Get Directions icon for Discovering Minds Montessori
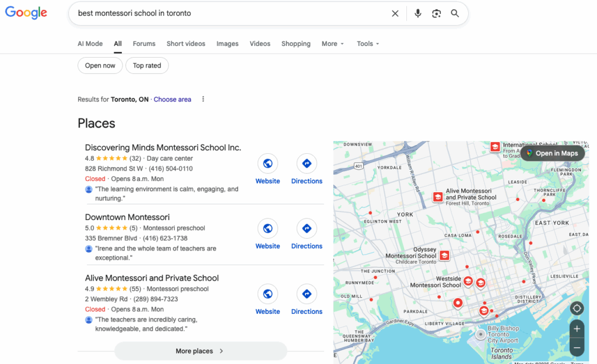The height and width of the screenshot is (364, 597). click(x=307, y=164)
